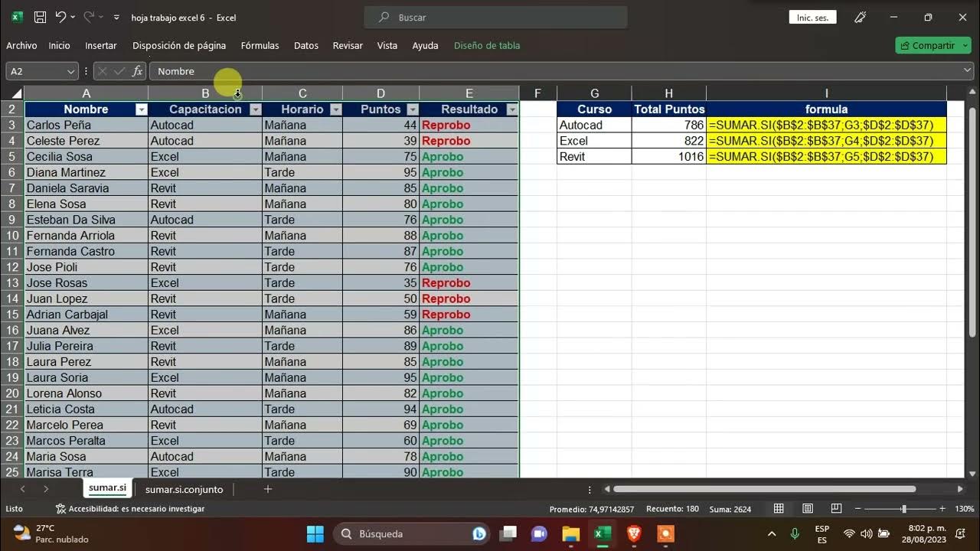
Task: Open the Vista ribbon tab
Action: [x=387, y=45]
